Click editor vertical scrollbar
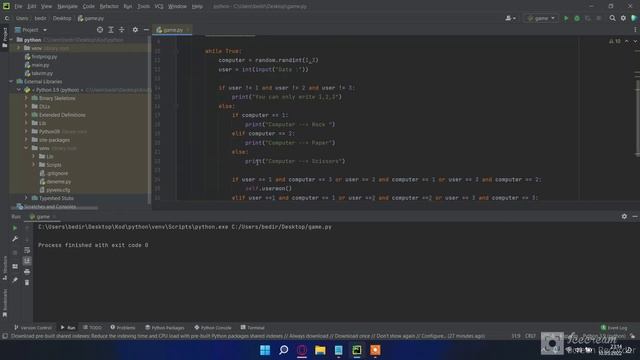Image resolution: width=640 pixels, height=360 pixels. 637,118
